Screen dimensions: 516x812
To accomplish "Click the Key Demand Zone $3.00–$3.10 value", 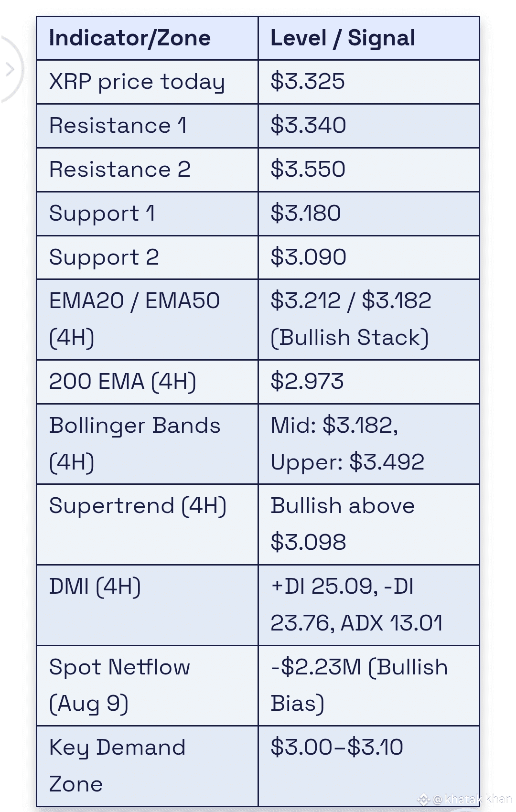I will click(x=337, y=747).
